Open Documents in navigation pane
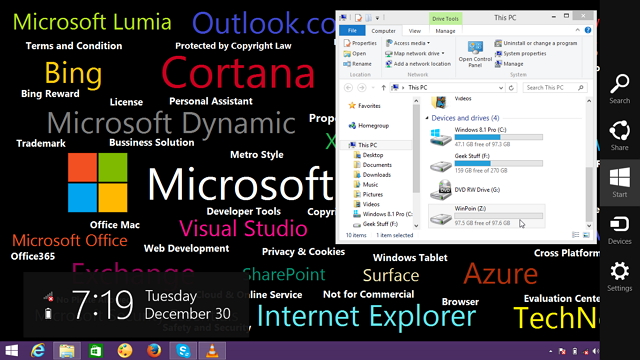 point(373,165)
